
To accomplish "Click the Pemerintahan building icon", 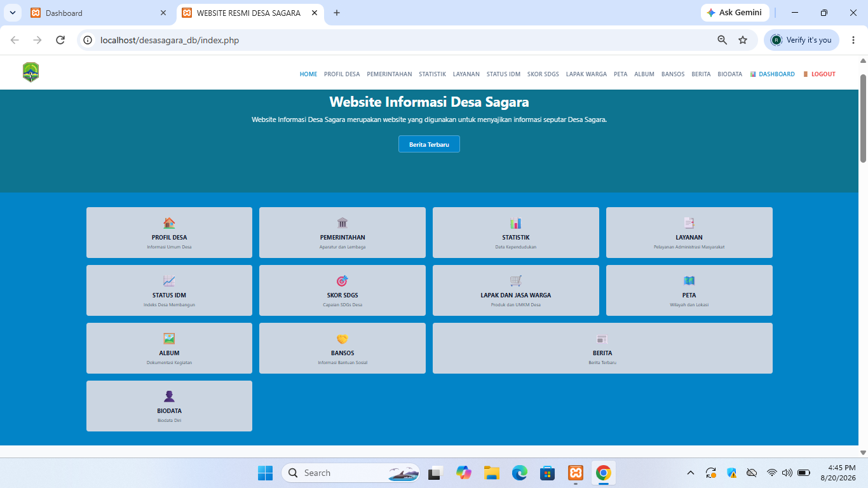I will [342, 223].
